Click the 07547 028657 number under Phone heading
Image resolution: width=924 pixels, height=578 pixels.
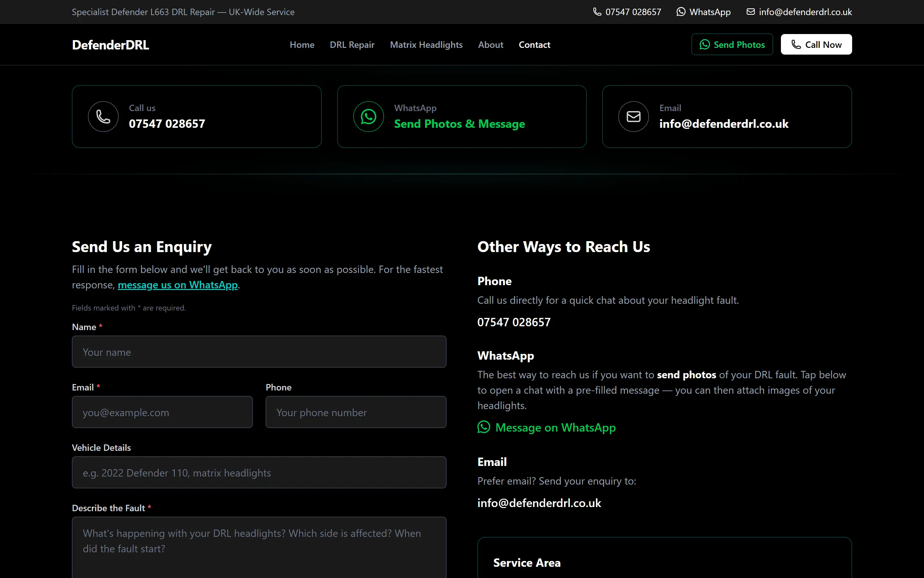click(x=514, y=322)
